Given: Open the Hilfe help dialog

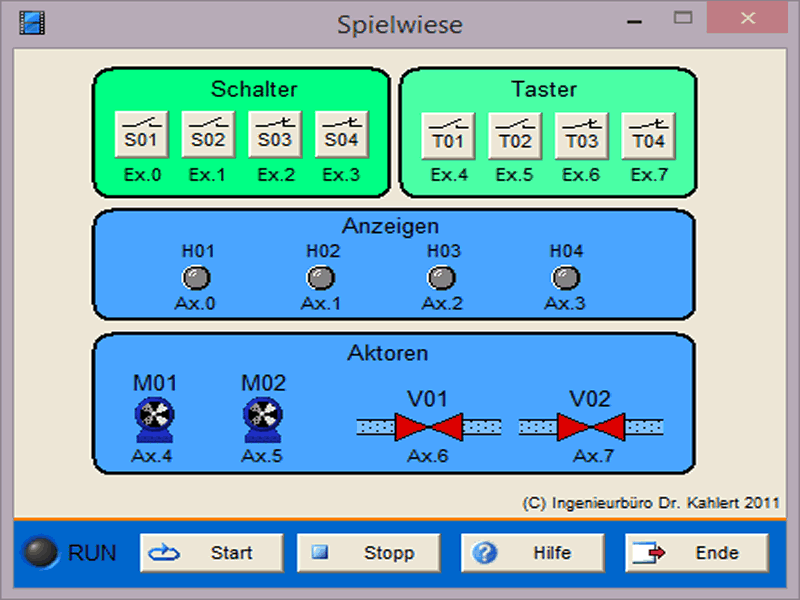Looking at the screenshot, I should [532, 553].
